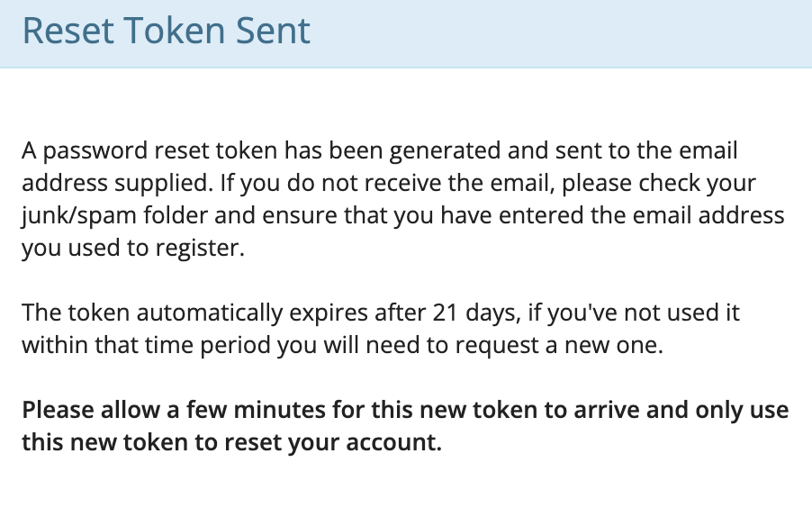
Task: Click the bold "few minutes" words
Action: pyautogui.click(x=256, y=410)
